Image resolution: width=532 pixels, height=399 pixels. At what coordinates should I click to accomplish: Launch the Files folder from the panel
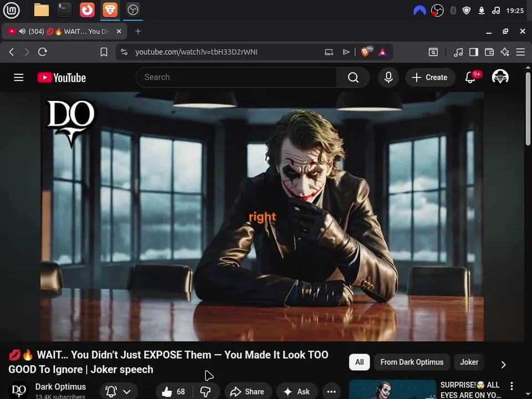pyautogui.click(x=42, y=10)
